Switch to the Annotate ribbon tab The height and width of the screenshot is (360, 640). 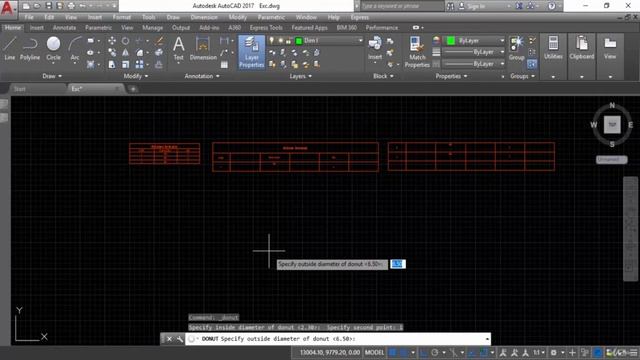pos(64,28)
